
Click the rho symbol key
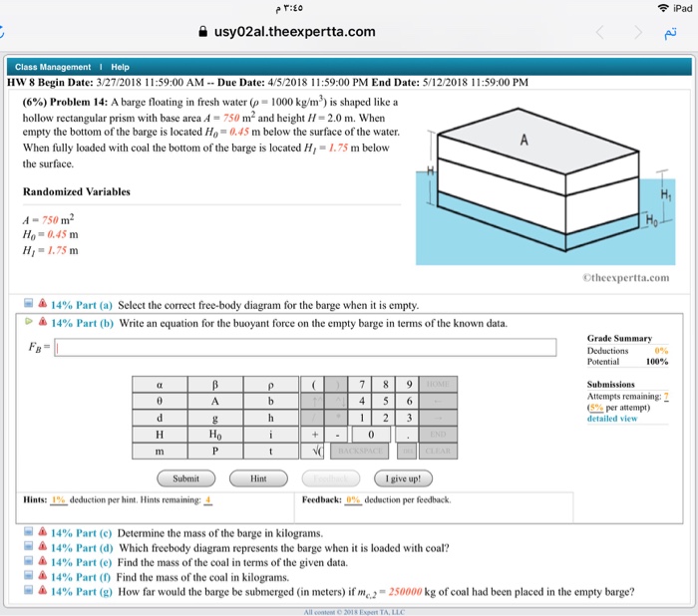coord(270,385)
